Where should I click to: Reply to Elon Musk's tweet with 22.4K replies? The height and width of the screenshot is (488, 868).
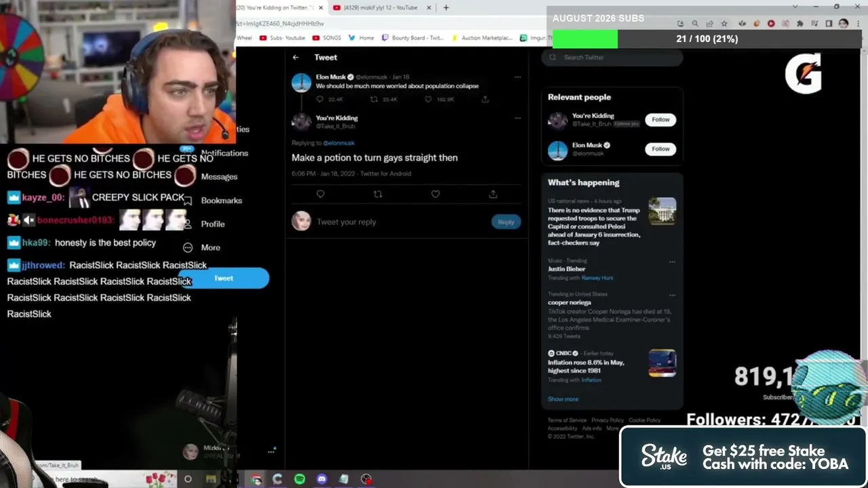(320, 100)
